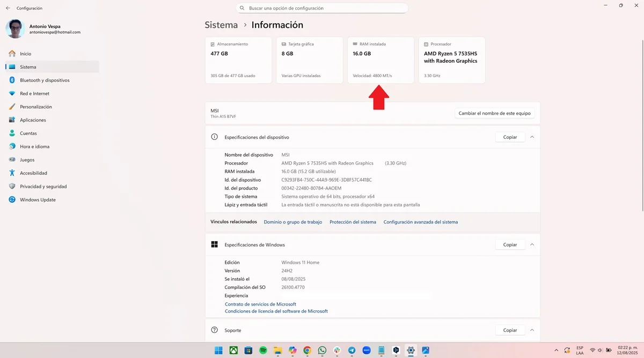Open Telegram from the taskbar

tap(352, 350)
